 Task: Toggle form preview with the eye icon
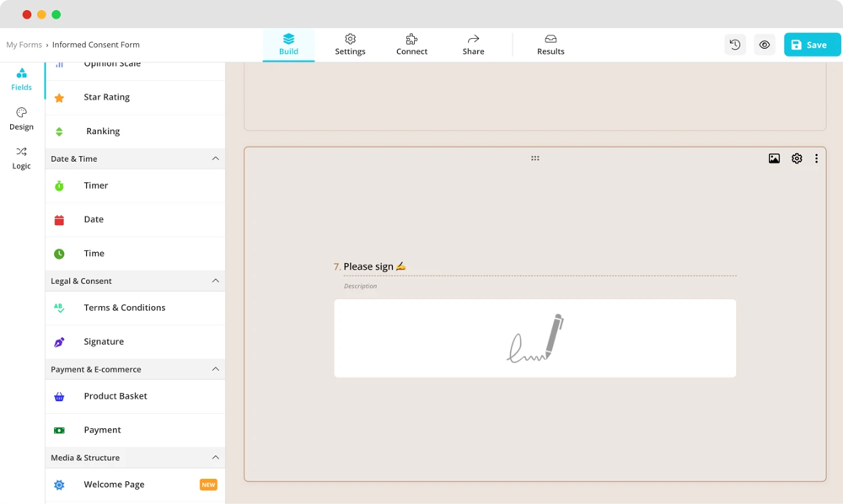pos(765,45)
